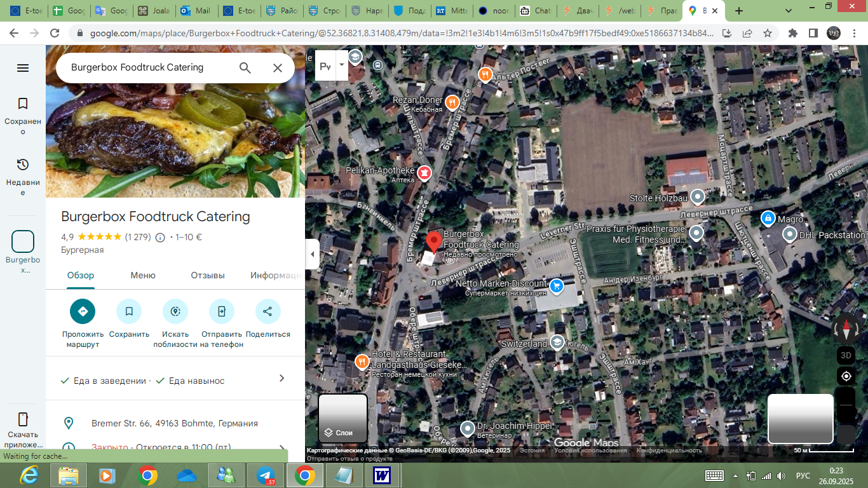
Task: Open the Google Maps hamburger menu
Action: coord(23,68)
